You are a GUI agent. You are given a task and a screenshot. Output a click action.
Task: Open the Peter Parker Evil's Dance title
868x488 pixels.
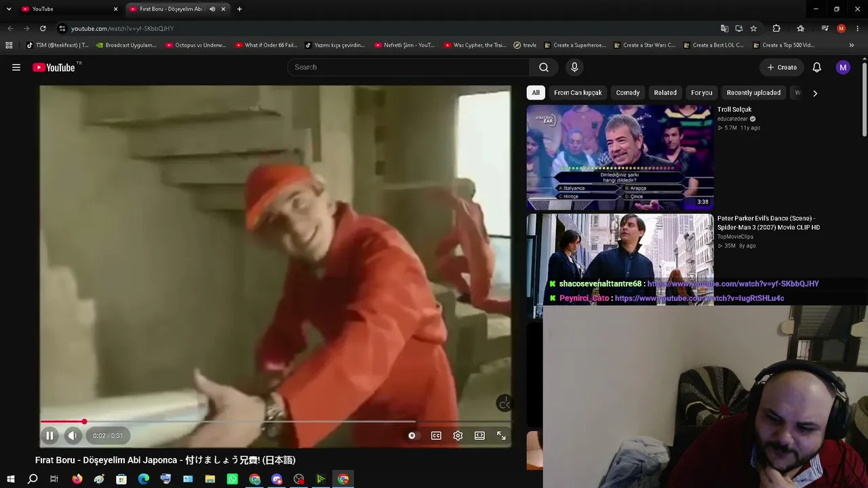point(768,223)
